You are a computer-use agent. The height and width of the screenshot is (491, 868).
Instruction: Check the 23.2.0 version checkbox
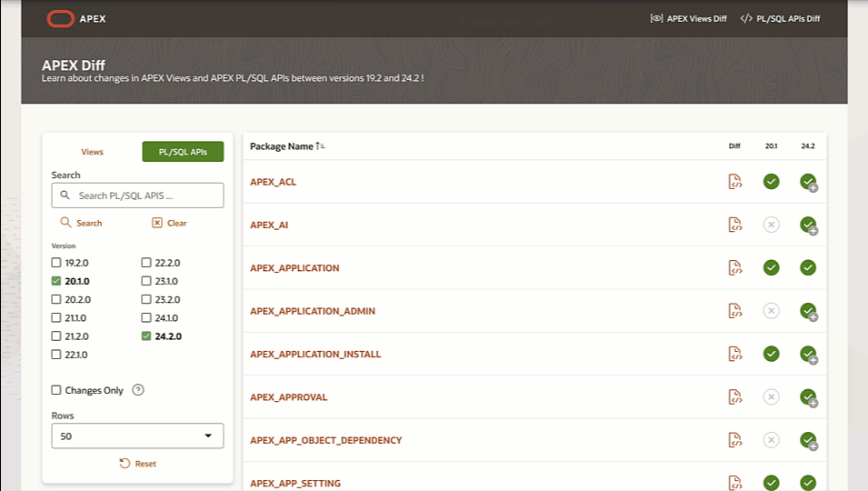(x=146, y=299)
